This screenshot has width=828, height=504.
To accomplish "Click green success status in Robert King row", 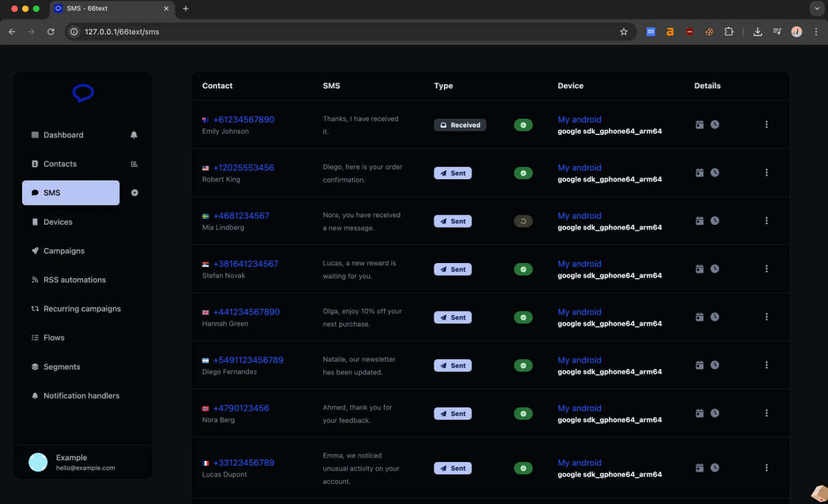I will tap(523, 173).
